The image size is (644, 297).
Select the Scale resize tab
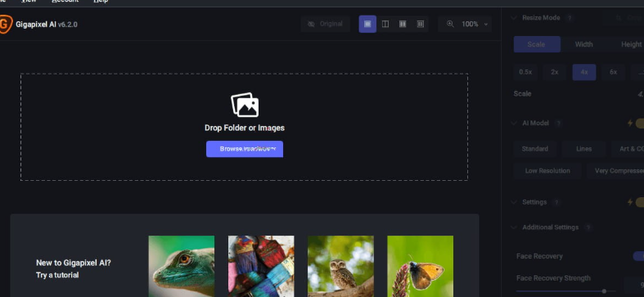pyautogui.click(x=537, y=44)
